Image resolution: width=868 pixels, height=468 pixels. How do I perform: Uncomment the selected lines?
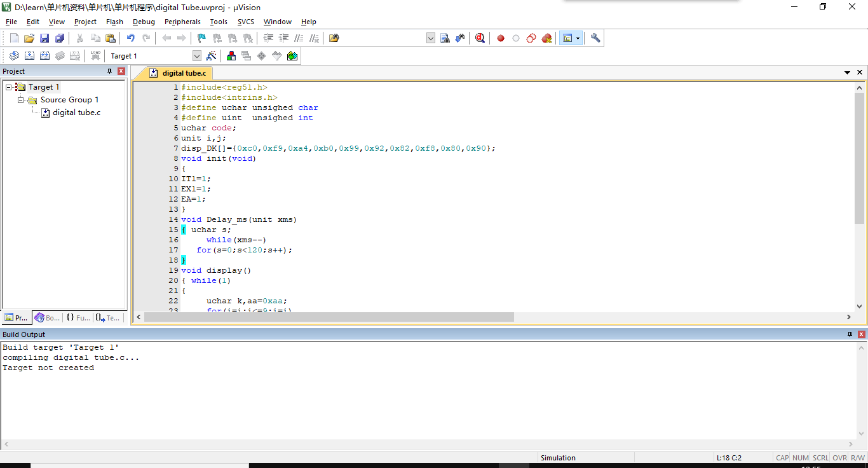coord(314,38)
